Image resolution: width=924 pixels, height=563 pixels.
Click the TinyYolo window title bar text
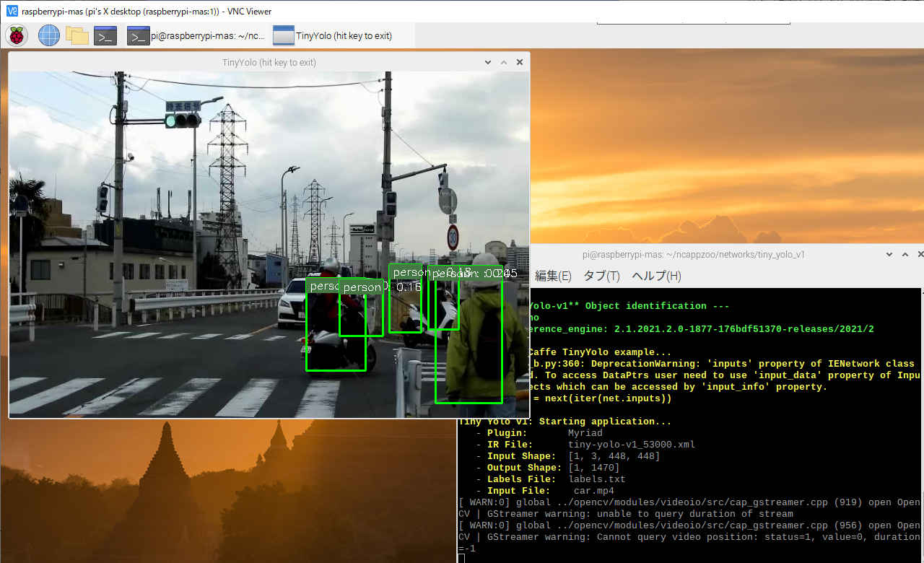[269, 63]
